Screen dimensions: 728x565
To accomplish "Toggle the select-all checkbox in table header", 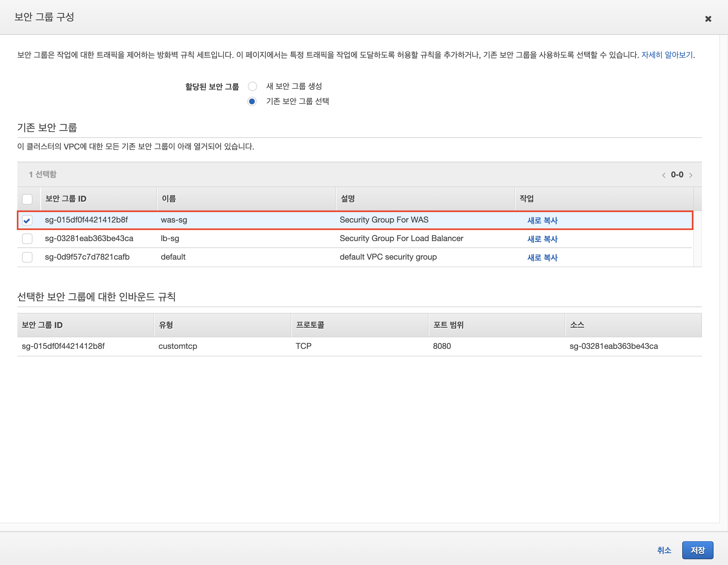I will point(27,199).
